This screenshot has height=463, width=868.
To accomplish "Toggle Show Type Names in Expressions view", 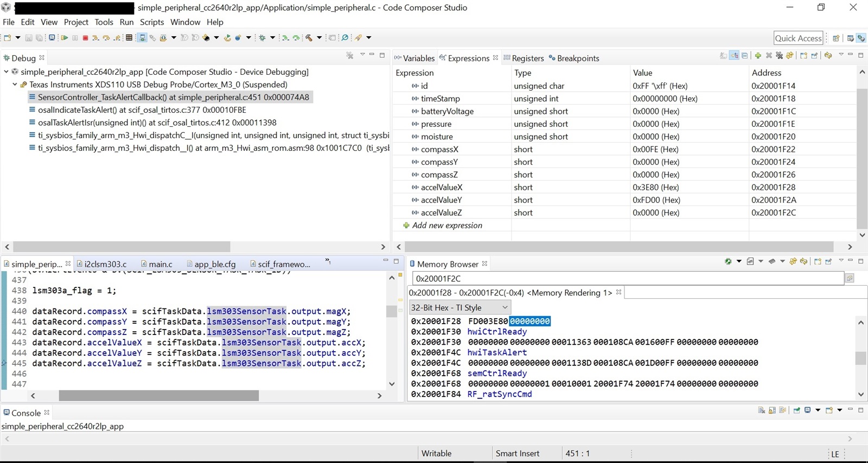I will click(724, 55).
